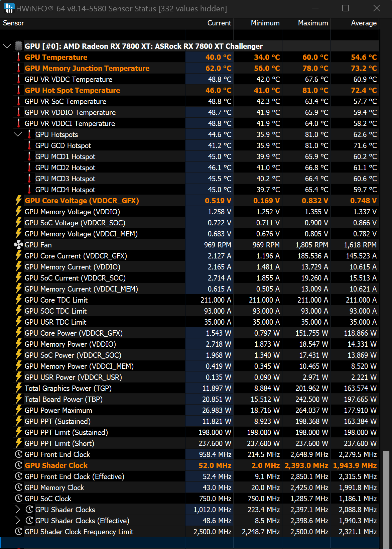This screenshot has width=392, height=549.
Task: Click the HWiNFO app icon in title bar
Action: click(x=9, y=8)
